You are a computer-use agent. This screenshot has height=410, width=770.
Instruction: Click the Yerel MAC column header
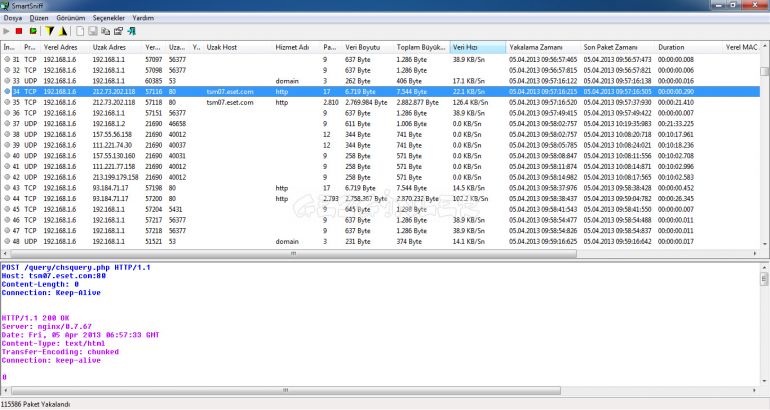[742, 47]
